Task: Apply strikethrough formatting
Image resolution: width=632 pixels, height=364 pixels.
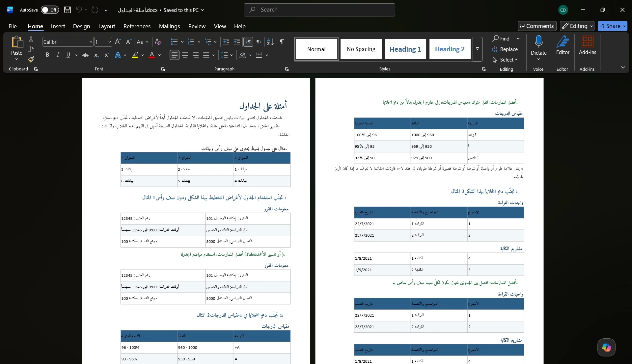Action: (85, 55)
